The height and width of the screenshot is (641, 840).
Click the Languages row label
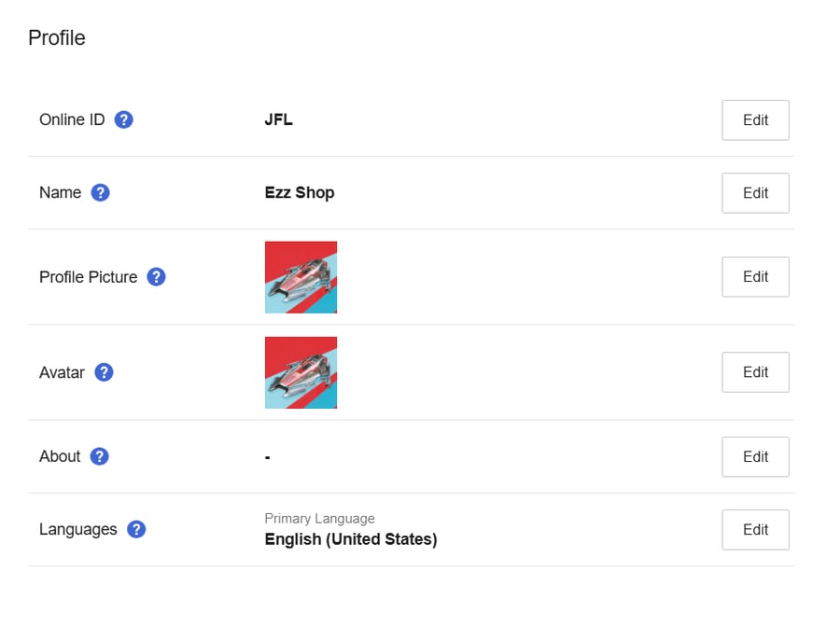click(78, 529)
